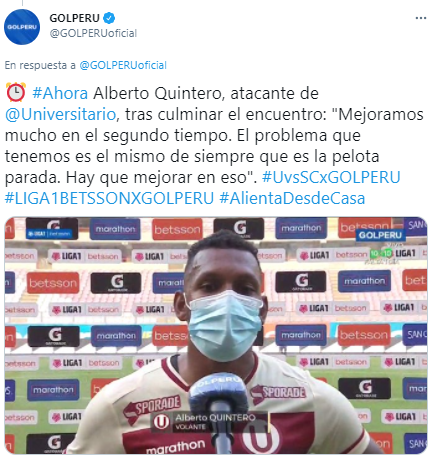
Task: Click the quoted tweet text body
Action: [214, 146]
